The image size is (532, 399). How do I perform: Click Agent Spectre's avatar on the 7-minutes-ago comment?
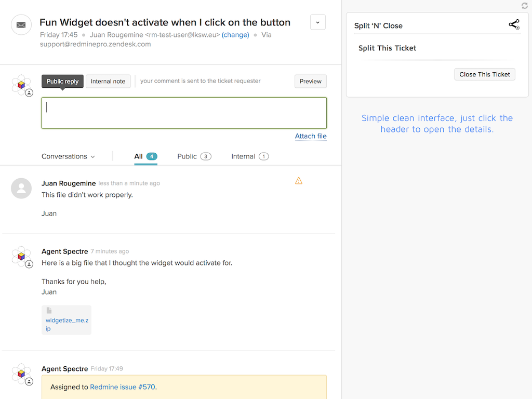[x=22, y=255]
